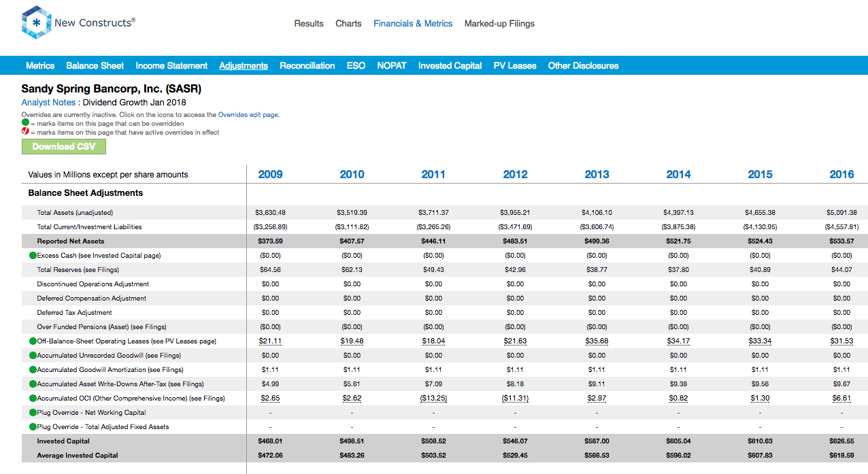Screen dimensions: 868x474
Task: Open Marked-up Filings page
Action: click(x=499, y=23)
